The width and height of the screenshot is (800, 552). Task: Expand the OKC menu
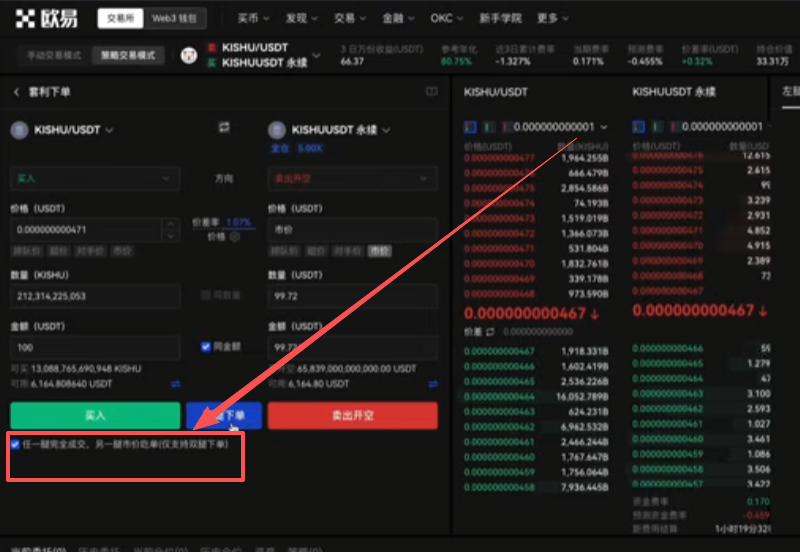click(x=446, y=18)
